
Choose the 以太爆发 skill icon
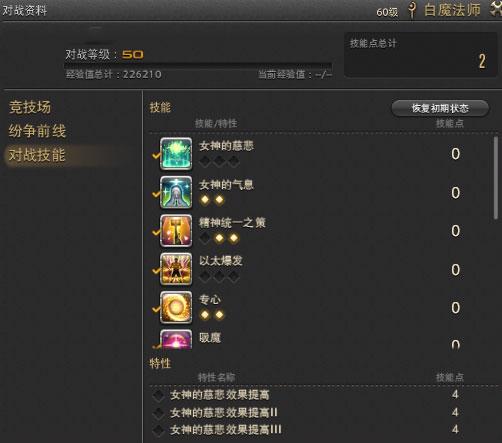click(176, 269)
